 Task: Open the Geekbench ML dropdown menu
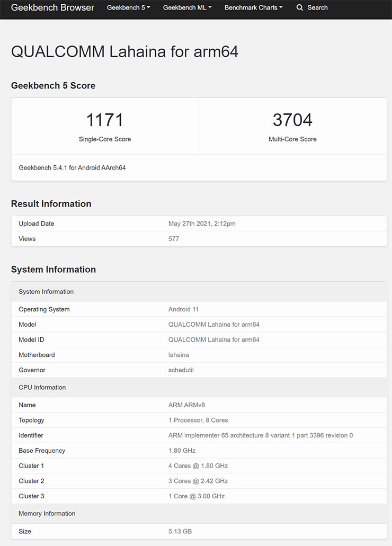186,8
